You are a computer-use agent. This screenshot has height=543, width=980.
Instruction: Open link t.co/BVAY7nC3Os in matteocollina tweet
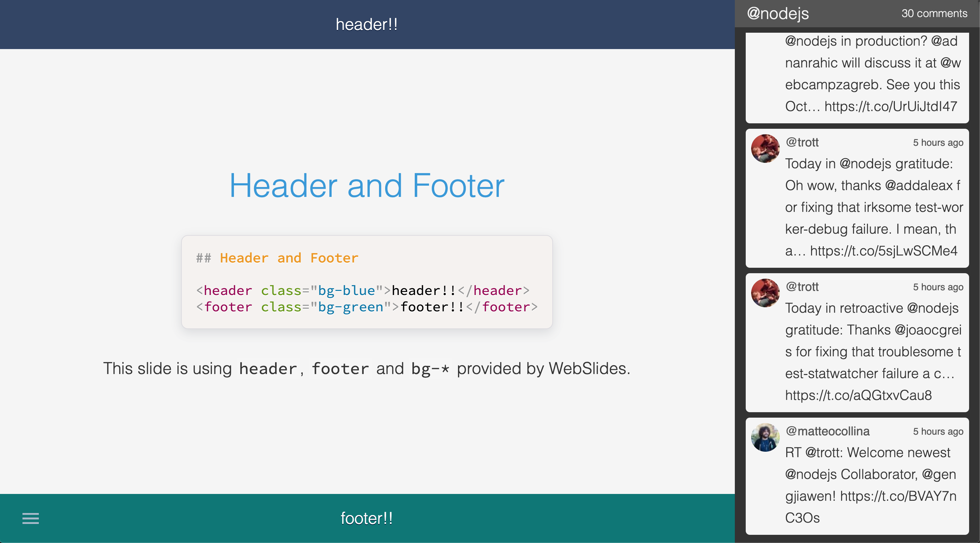coord(898,496)
